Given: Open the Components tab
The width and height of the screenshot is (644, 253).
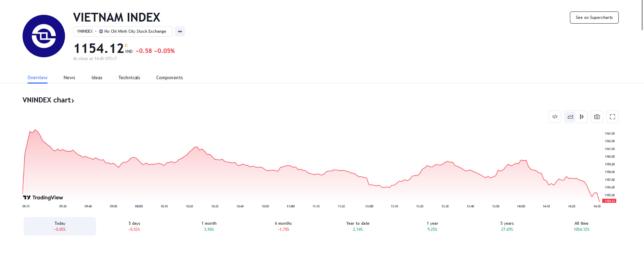Looking at the screenshot, I should click(169, 77).
